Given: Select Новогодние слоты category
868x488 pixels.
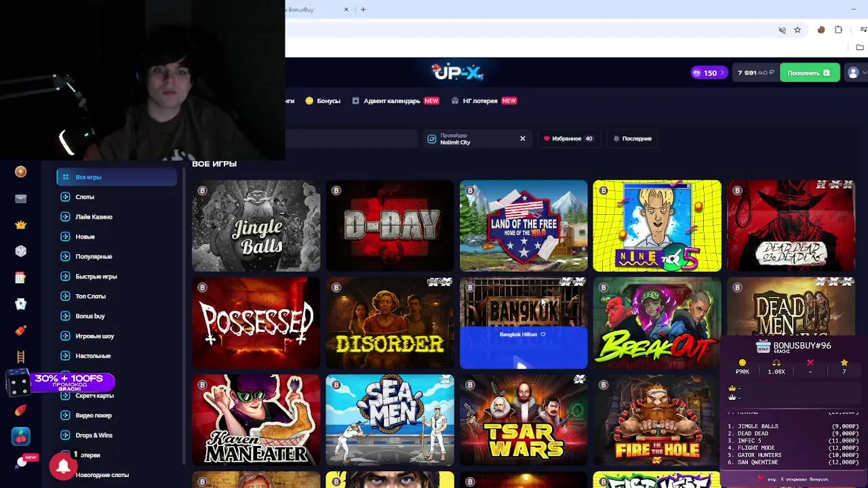Looking at the screenshot, I should click(x=117, y=475).
